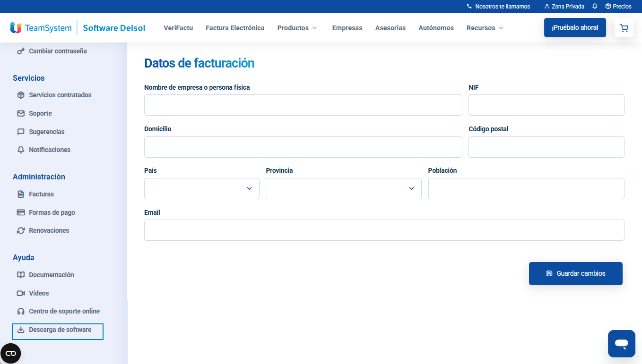Image resolution: width=642 pixels, height=364 pixels.
Task: Click the book icon beside Documentación
Action: click(x=21, y=275)
